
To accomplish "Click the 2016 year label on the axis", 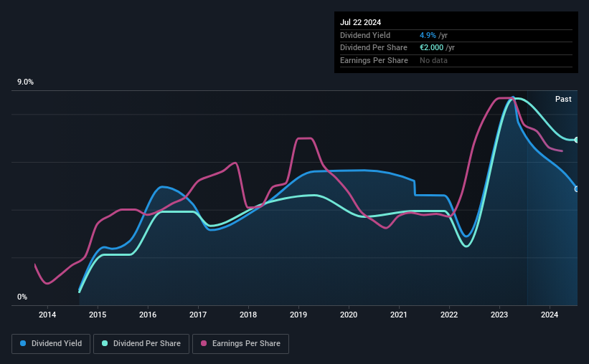I will (148, 315).
